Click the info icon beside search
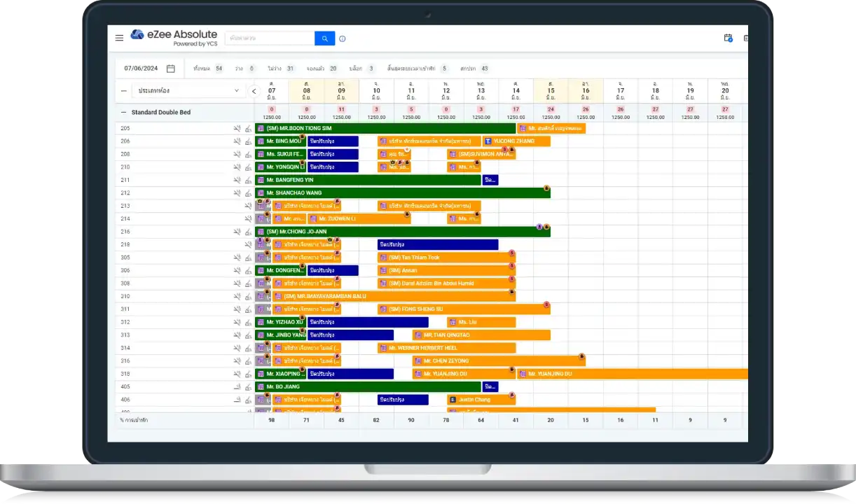 point(343,39)
